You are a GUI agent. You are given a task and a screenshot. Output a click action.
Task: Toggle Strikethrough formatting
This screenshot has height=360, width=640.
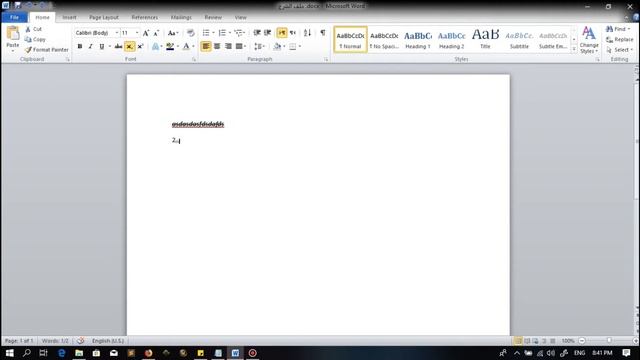pyautogui.click(x=118, y=47)
